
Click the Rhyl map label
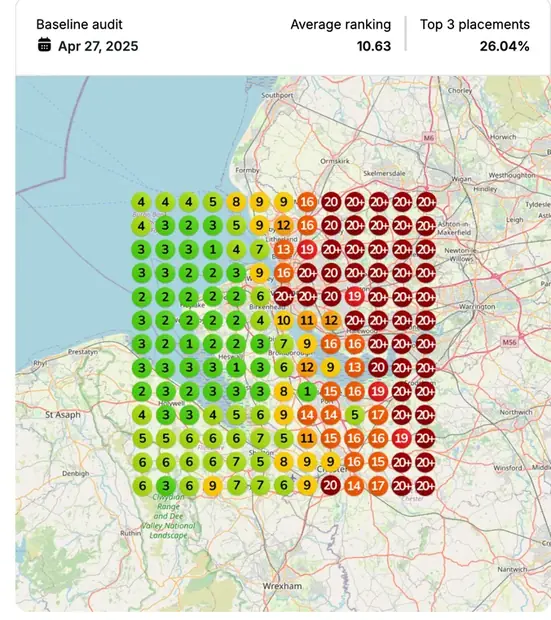(x=40, y=363)
